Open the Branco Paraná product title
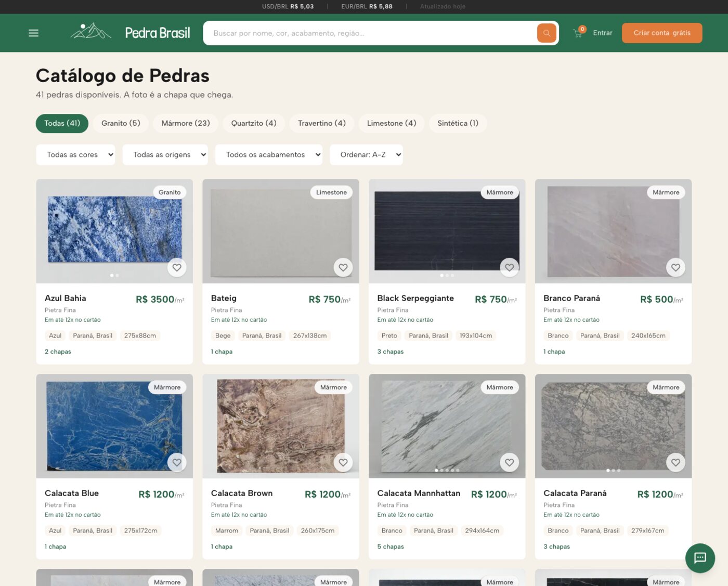Screen dimensions: 728x586 point(571,298)
